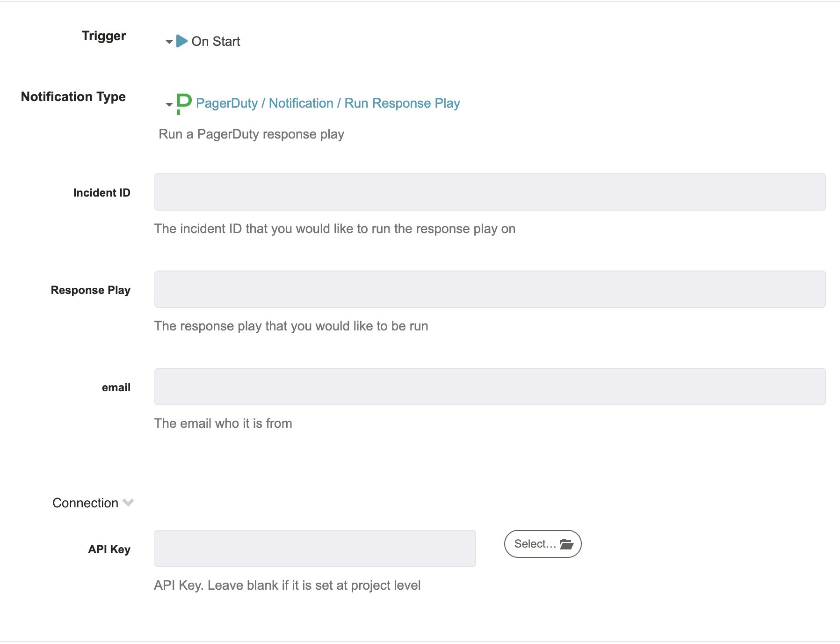Click PagerDuty / Notification / Run Response Play link
840x644 pixels.
328,103
